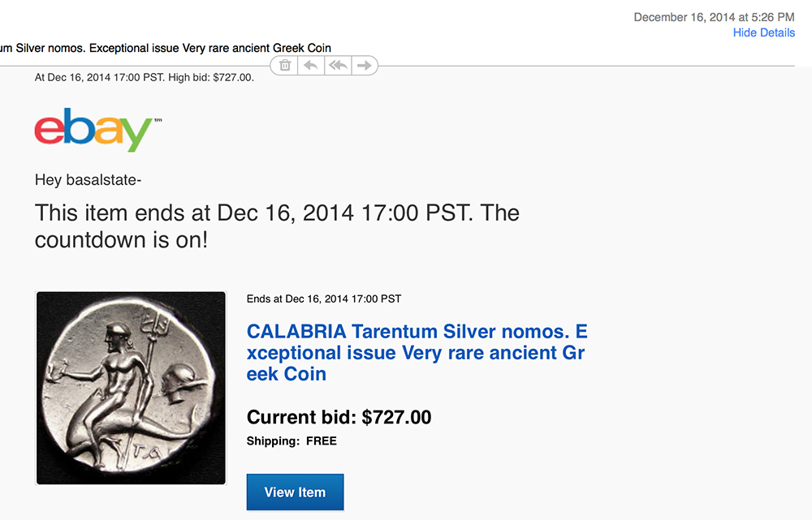This screenshot has height=520, width=812.
Task: Forward this message using the arrow icon
Action: (x=365, y=66)
